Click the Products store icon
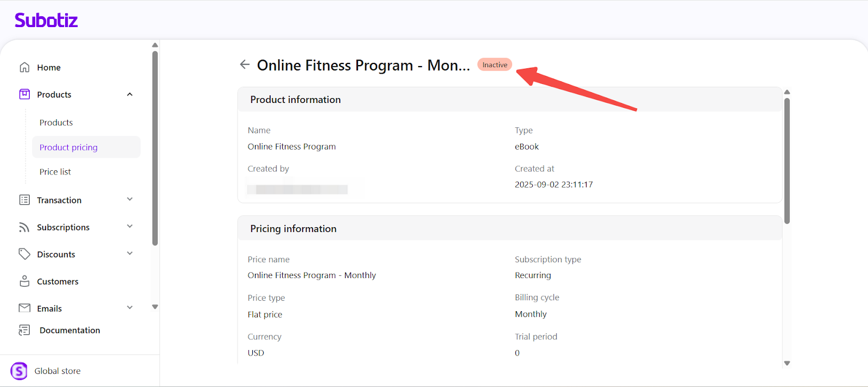Image resolution: width=868 pixels, height=387 pixels. (x=24, y=94)
